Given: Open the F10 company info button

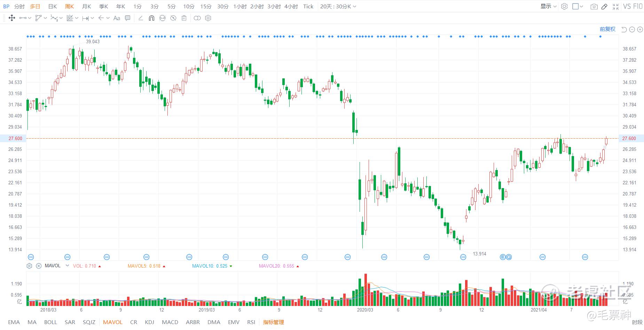Looking at the screenshot, I should point(638,6).
